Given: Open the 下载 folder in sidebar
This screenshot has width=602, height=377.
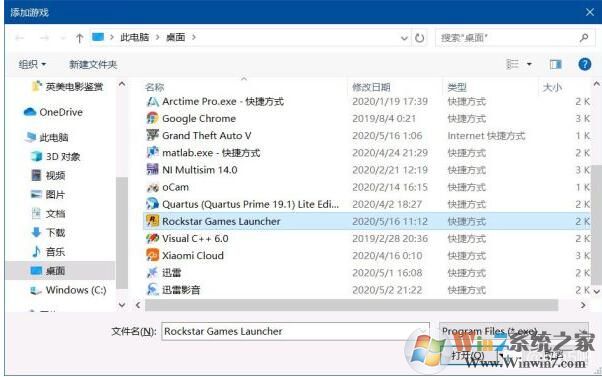Looking at the screenshot, I should pyautogui.click(x=48, y=232).
